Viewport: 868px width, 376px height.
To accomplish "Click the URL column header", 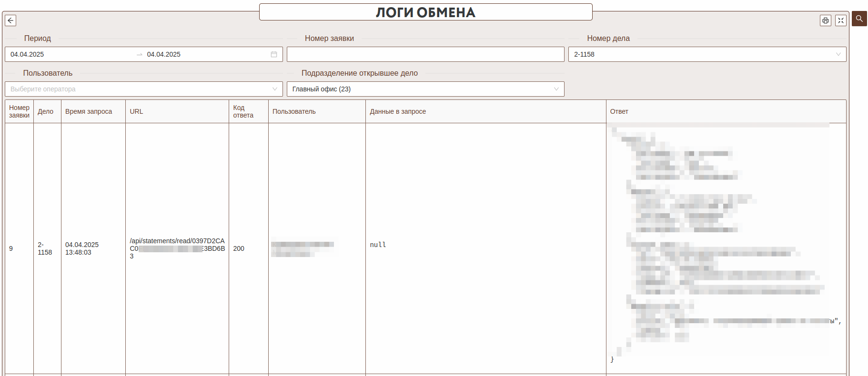I will (136, 111).
